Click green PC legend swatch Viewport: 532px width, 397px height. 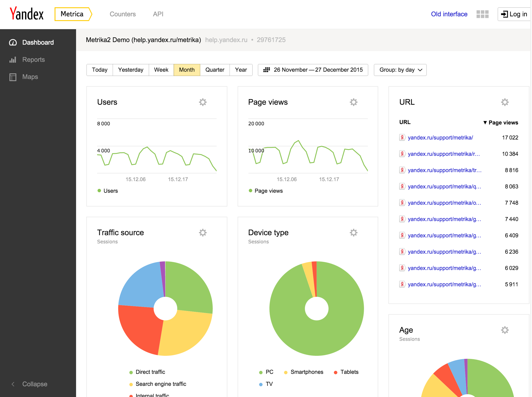coord(261,373)
